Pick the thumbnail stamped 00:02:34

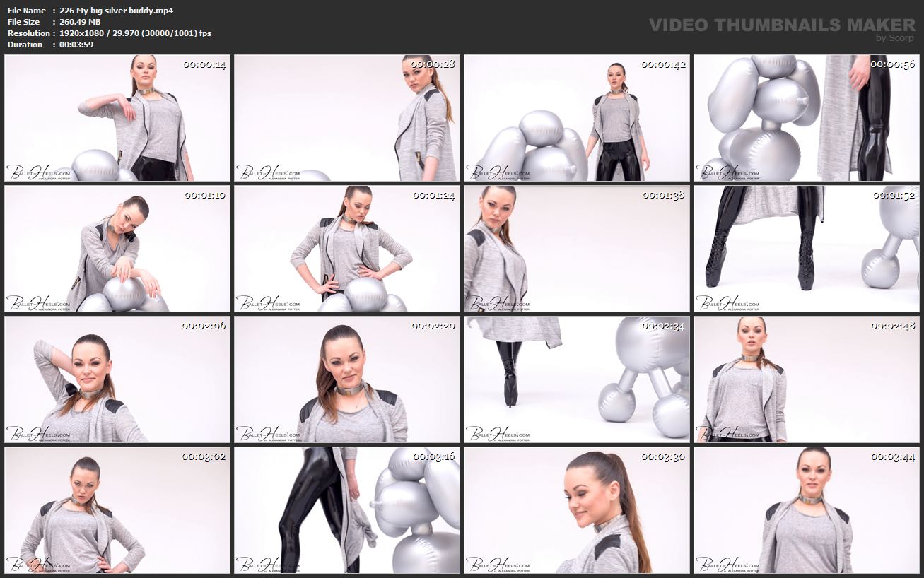577,379
